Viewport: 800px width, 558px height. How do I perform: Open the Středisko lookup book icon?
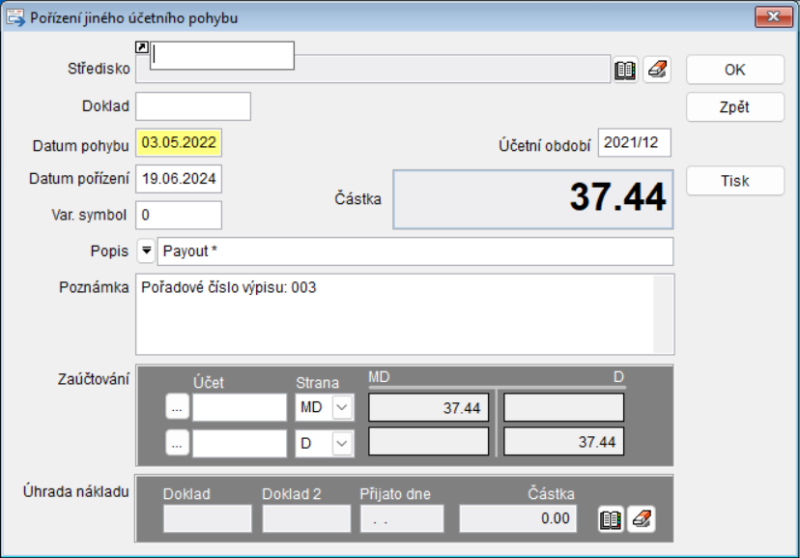[x=625, y=70]
